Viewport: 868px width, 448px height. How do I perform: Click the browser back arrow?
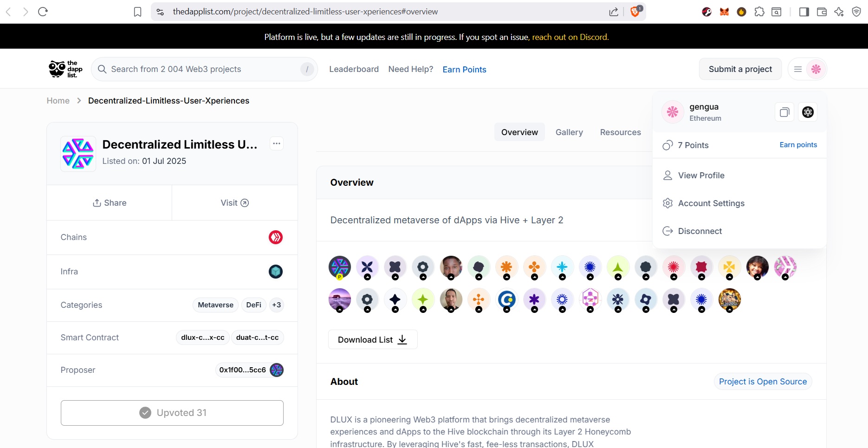8,12
